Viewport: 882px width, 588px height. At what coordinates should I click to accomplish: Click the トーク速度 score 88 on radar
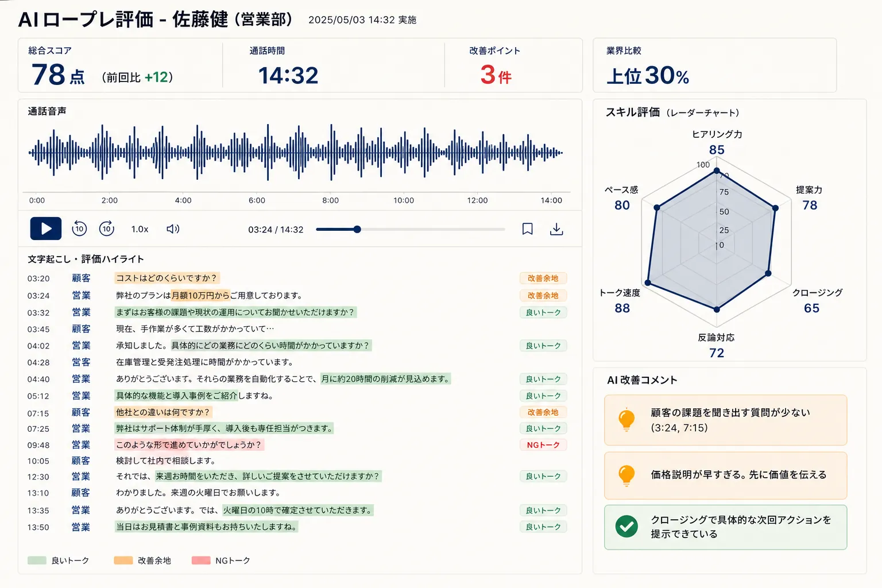tap(622, 308)
